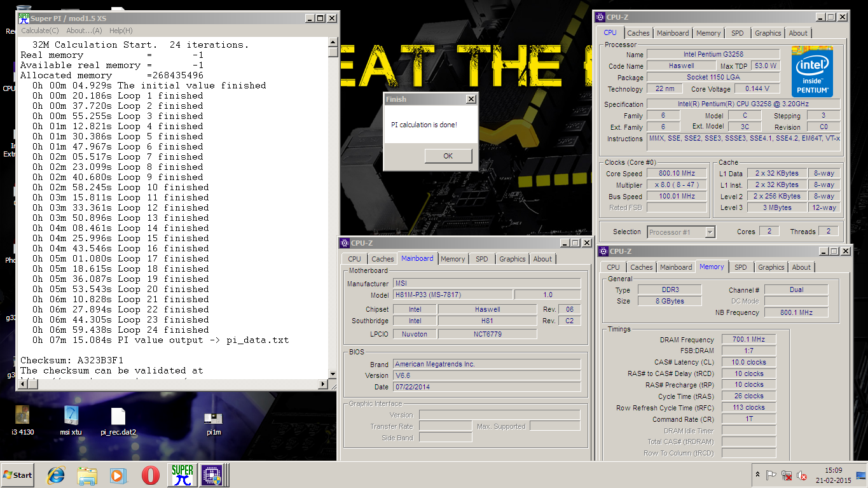The height and width of the screenshot is (488, 868).
Task: Click the muted volume tray icon
Action: coord(801,475)
